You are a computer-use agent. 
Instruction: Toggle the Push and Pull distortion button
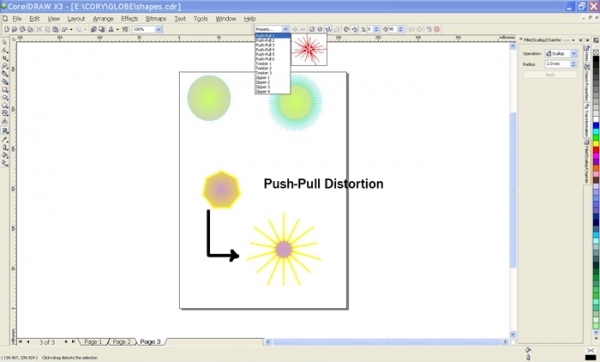click(x=312, y=29)
